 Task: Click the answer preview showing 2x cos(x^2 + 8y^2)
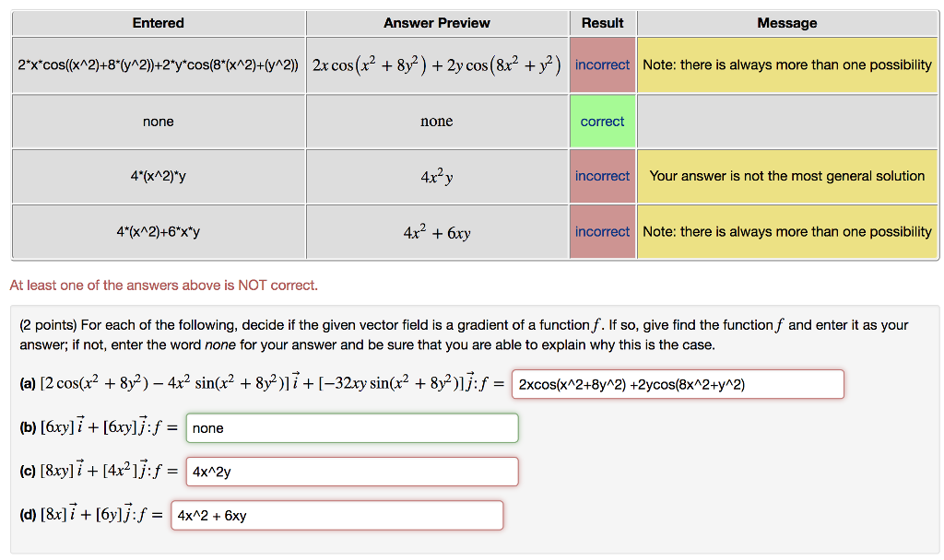point(436,64)
